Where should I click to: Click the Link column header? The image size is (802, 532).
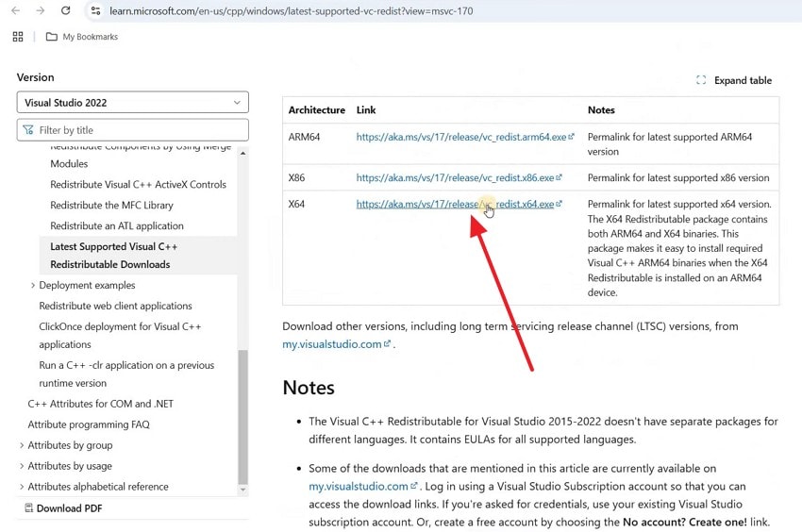click(366, 110)
